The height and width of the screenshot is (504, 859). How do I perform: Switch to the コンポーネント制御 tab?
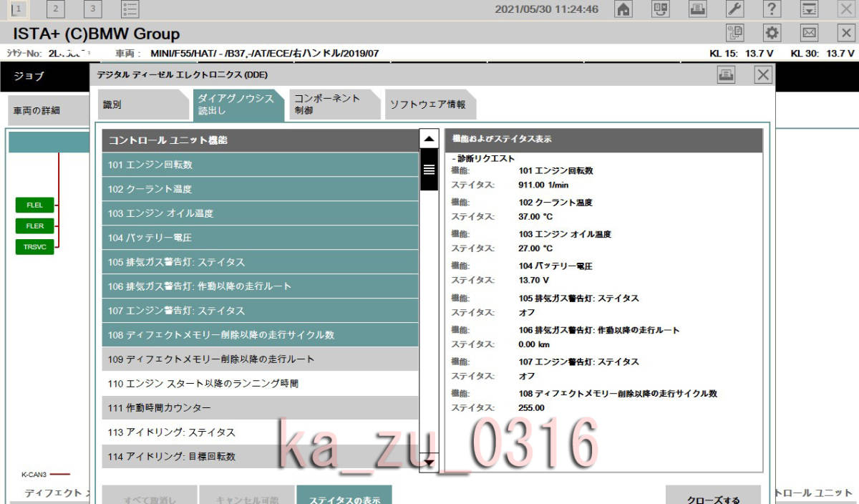[331, 103]
